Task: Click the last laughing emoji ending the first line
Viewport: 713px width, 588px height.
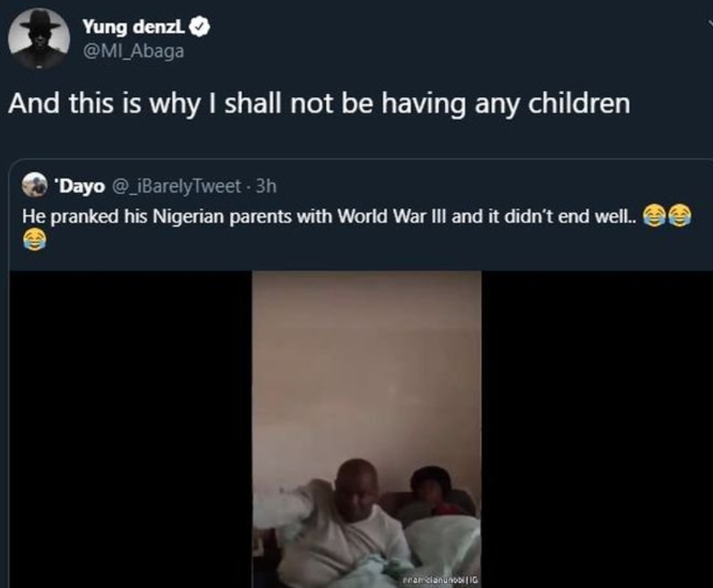Action: tap(679, 215)
